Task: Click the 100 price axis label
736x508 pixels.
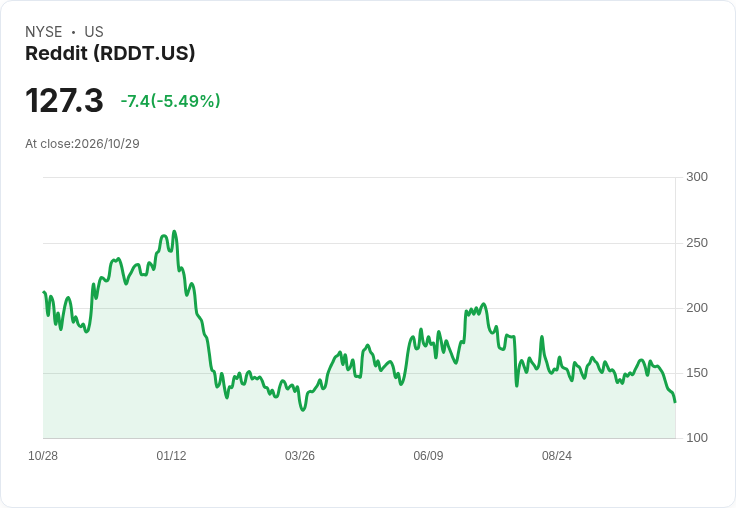Action: (697, 438)
